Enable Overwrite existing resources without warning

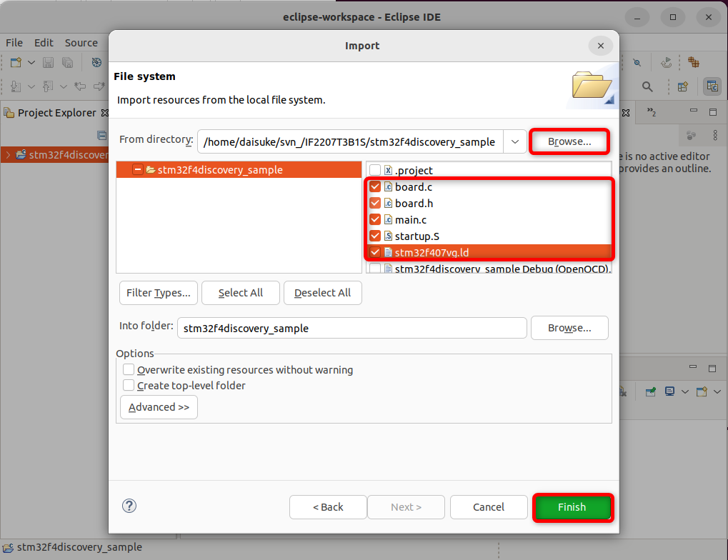129,369
